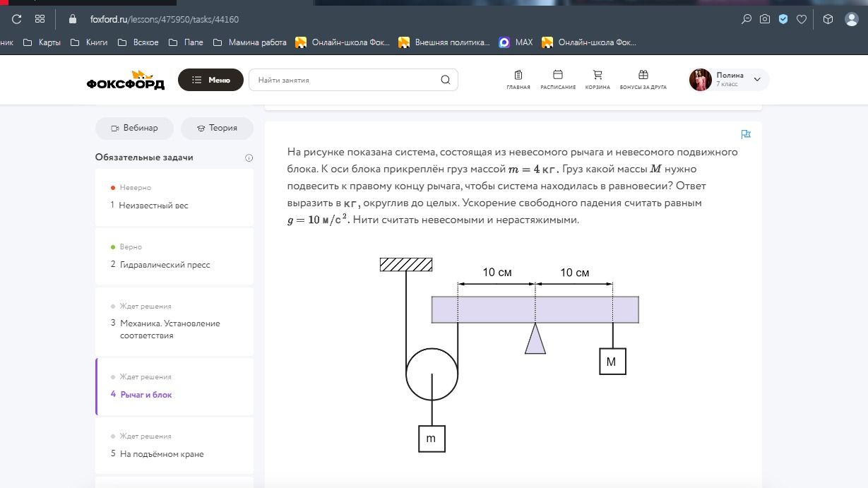Click the info icon beside Обязательные задачи
The height and width of the screenshot is (488, 868).
click(249, 157)
